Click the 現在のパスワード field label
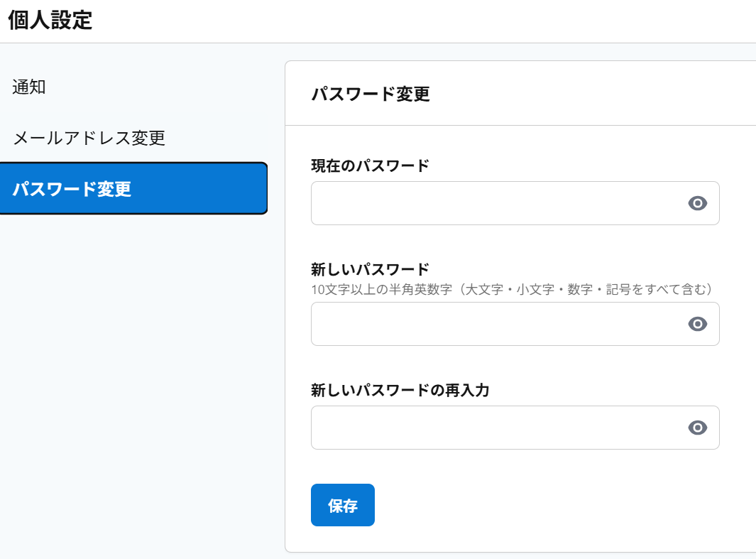The width and height of the screenshot is (756, 559). pos(370,165)
